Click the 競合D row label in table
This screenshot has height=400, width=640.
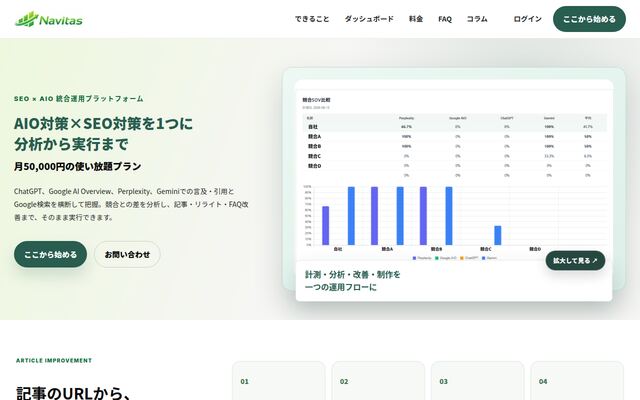point(314,166)
